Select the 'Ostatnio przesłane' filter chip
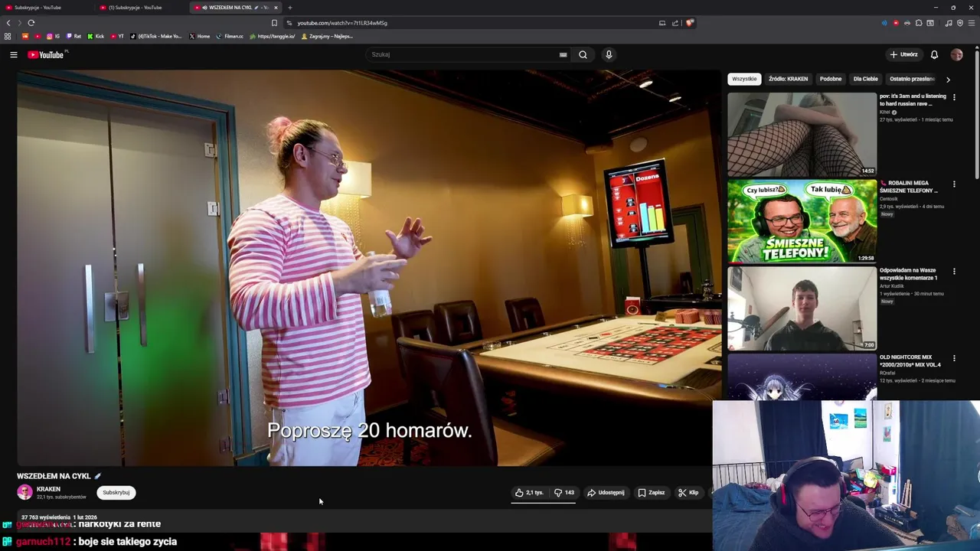Screen dimensions: 980x551 pyautogui.click(x=912, y=79)
